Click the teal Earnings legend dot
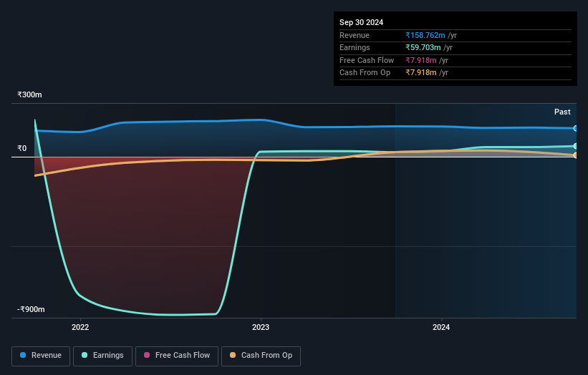The height and width of the screenshot is (375, 588). (x=85, y=355)
